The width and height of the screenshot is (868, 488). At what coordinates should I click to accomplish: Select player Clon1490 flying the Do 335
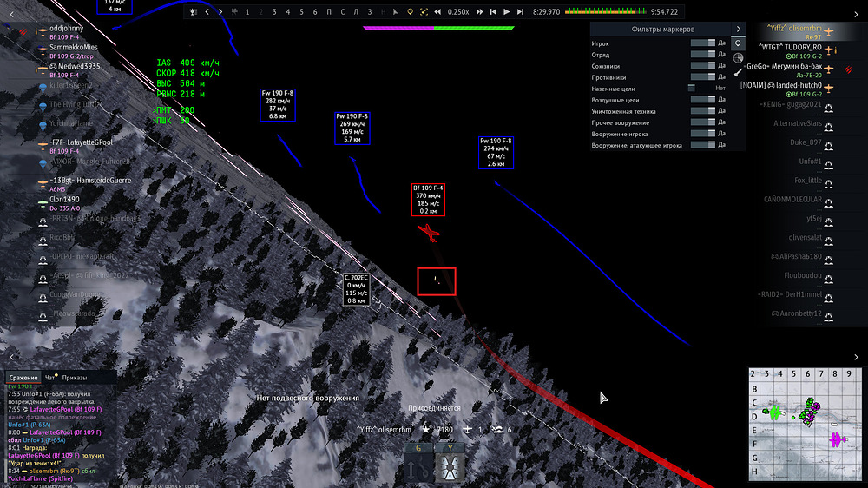(64, 200)
